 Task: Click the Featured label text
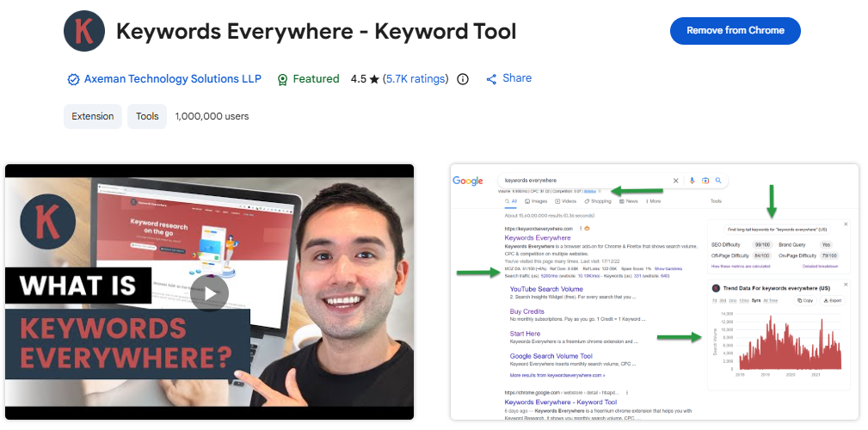[x=316, y=79]
